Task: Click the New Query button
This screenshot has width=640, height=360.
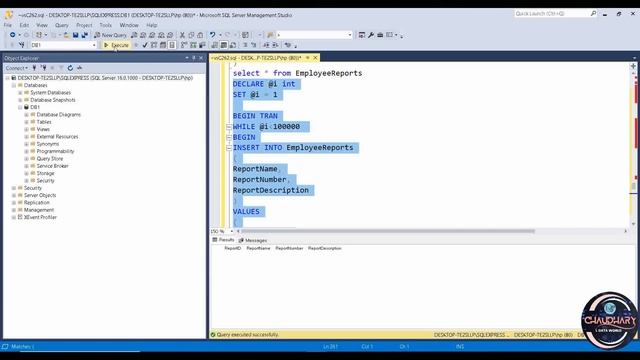Action: pyautogui.click(x=110, y=35)
